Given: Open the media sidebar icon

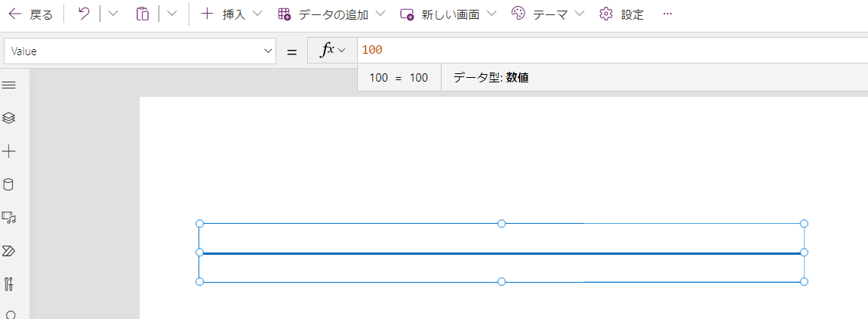Looking at the screenshot, I should pos(9,218).
